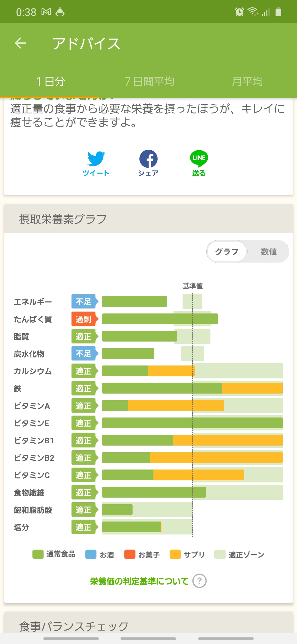The image size is (297, 644).
Task: Tap the alarm icon in status bar
Action: (x=239, y=12)
